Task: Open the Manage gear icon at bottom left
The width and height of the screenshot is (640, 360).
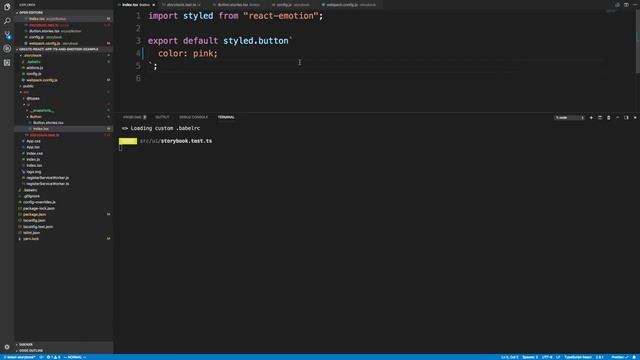Action: click(x=7, y=347)
